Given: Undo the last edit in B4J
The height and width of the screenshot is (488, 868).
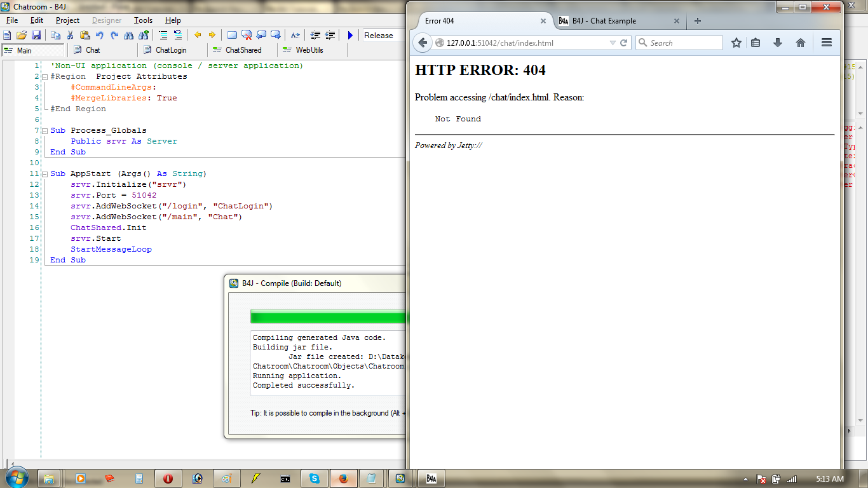Looking at the screenshot, I should (100, 36).
